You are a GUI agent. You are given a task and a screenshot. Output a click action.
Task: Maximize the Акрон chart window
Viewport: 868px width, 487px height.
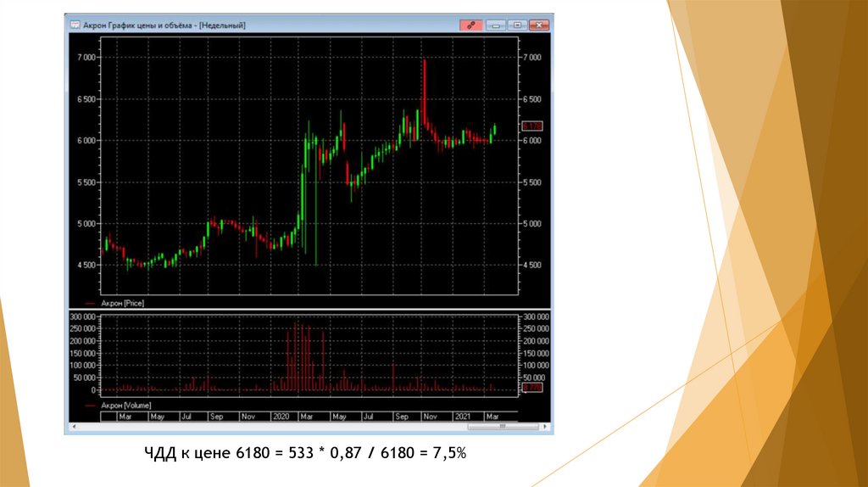pos(517,25)
